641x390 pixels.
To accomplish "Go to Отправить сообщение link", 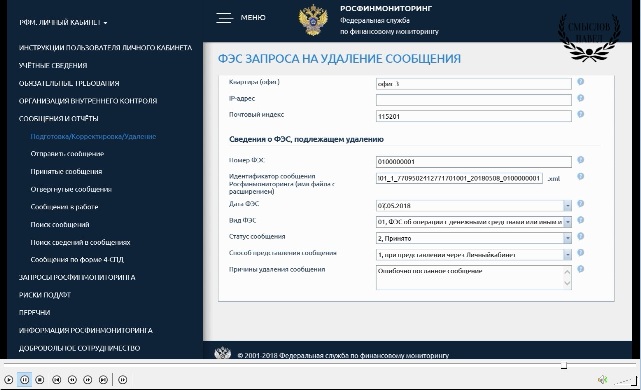I will pyautogui.click(x=67, y=154).
